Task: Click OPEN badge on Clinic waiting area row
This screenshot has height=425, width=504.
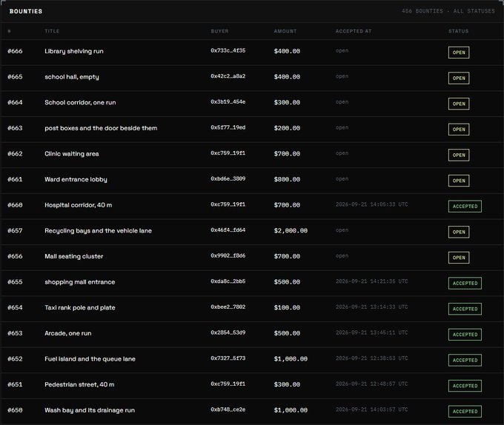Action: pos(459,155)
